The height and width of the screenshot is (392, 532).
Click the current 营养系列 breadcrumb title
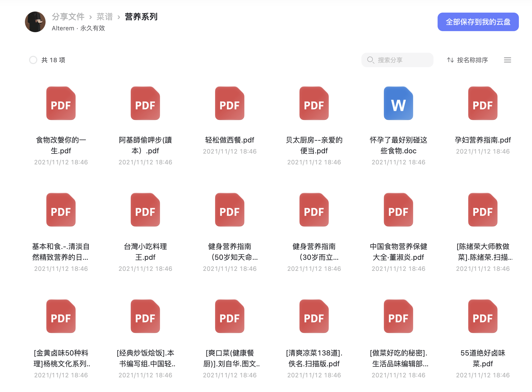(x=141, y=17)
